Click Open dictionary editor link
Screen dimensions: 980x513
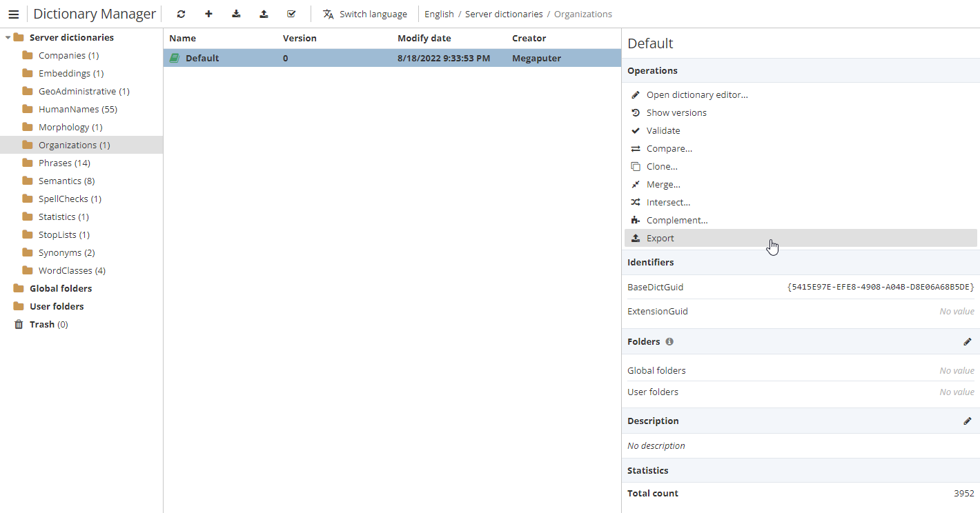697,94
